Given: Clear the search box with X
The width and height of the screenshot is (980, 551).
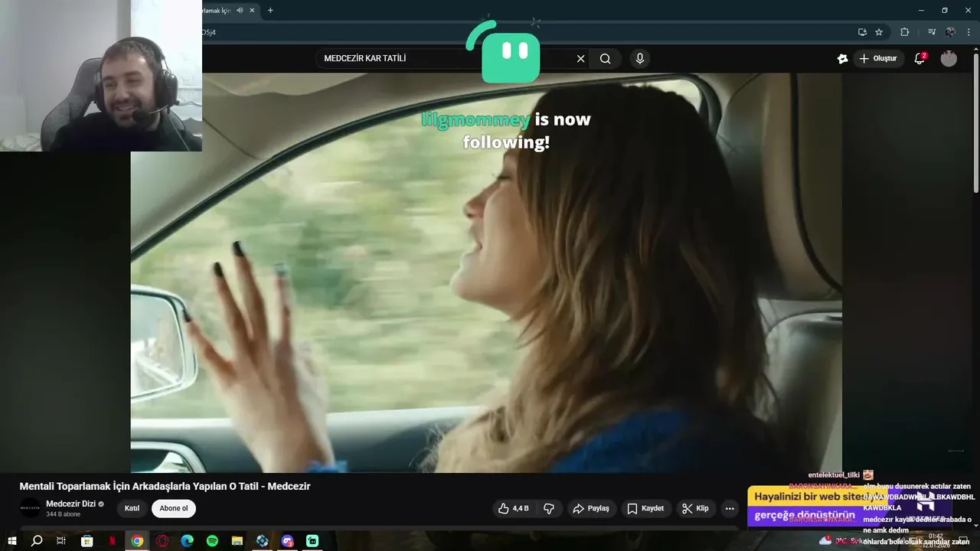Looking at the screenshot, I should (x=580, y=59).
